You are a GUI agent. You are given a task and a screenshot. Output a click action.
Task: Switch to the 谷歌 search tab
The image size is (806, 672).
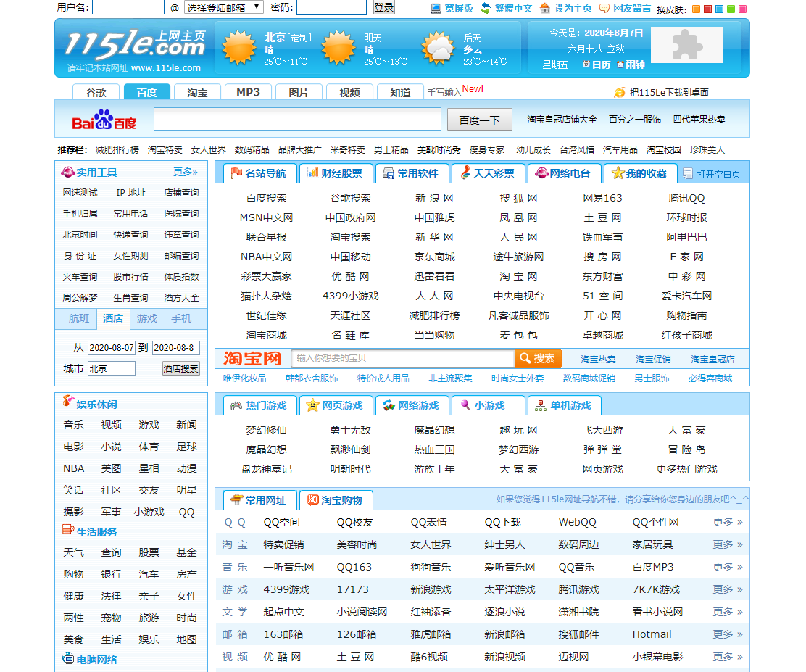[96, 92]
